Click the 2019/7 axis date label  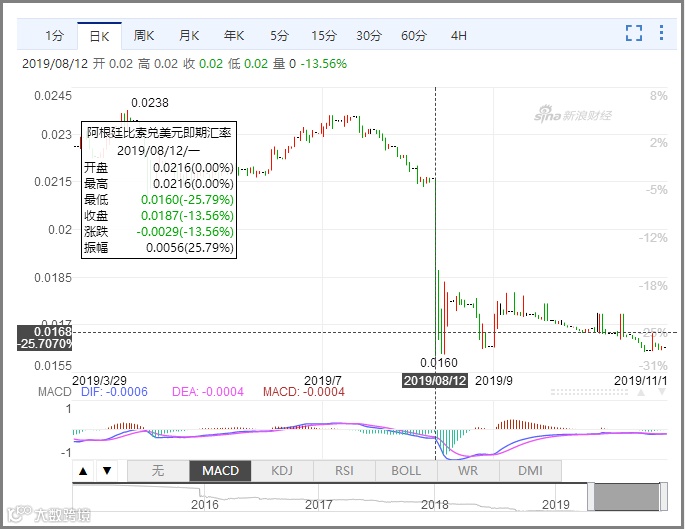(x=322, y=380)
